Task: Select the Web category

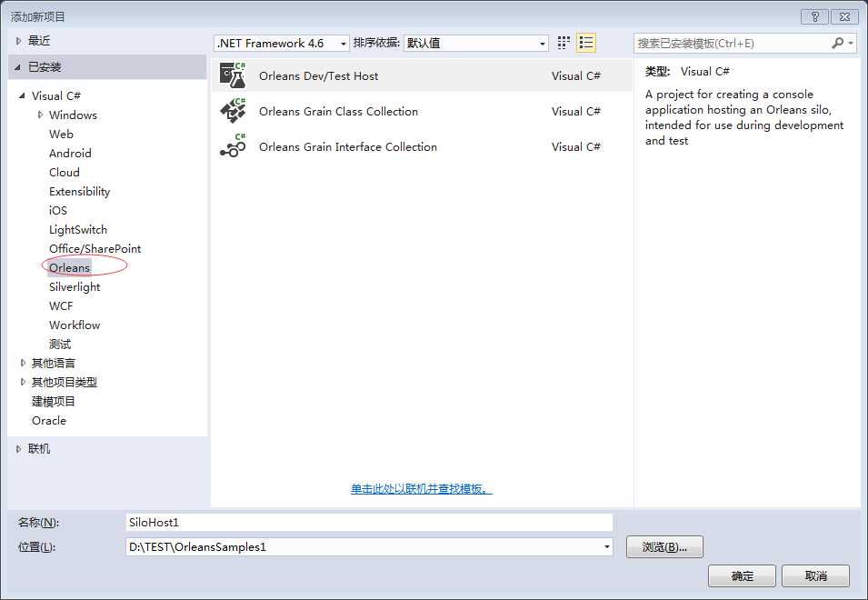Action: coord(61,134)
